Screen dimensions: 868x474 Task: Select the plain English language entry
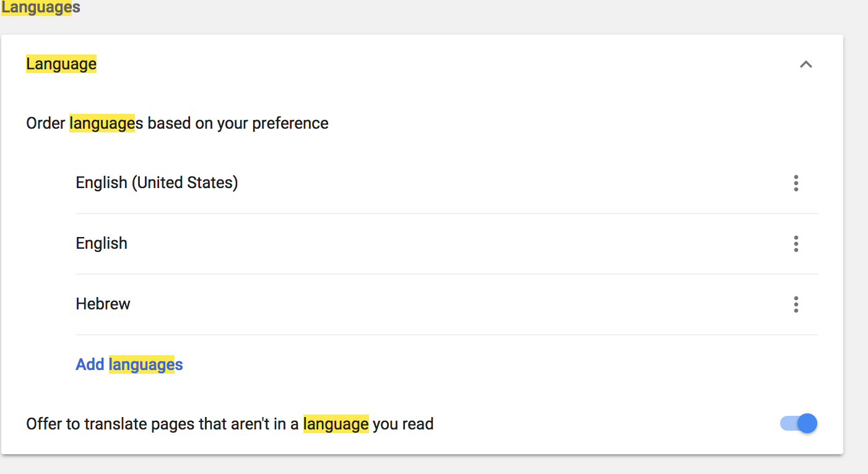[x=102, y=243]
